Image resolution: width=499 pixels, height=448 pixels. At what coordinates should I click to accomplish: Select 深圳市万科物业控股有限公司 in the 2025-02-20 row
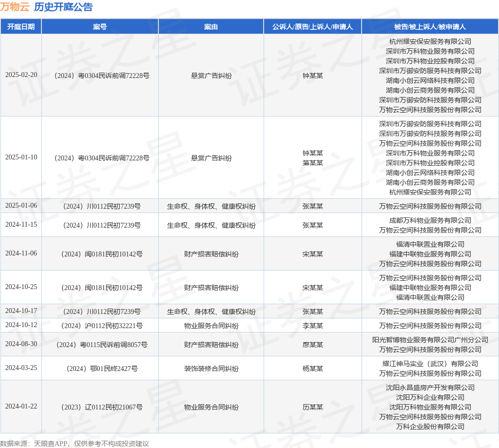click(430, 61)
